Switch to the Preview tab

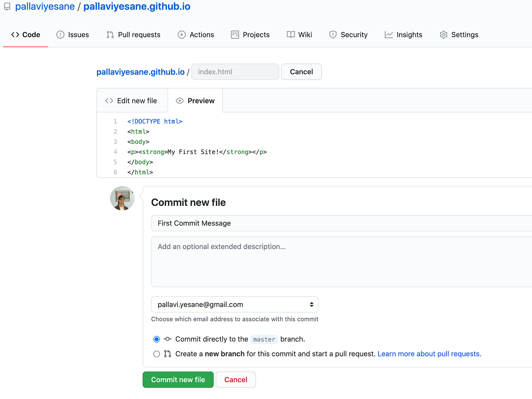tap(195, 101)
